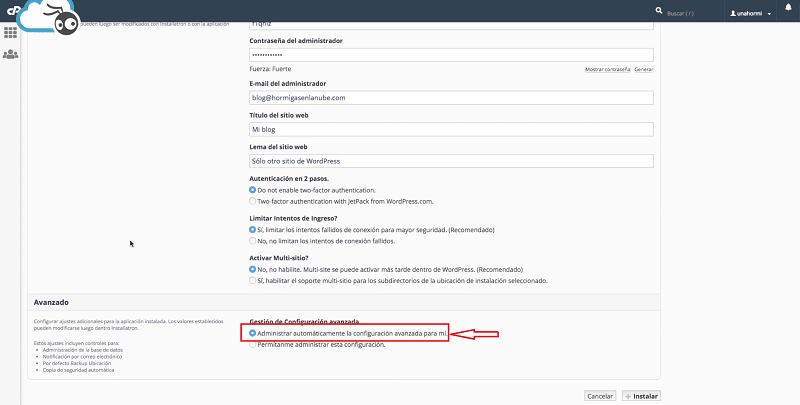Click the administrator username field at top

[x=451, y=25]
